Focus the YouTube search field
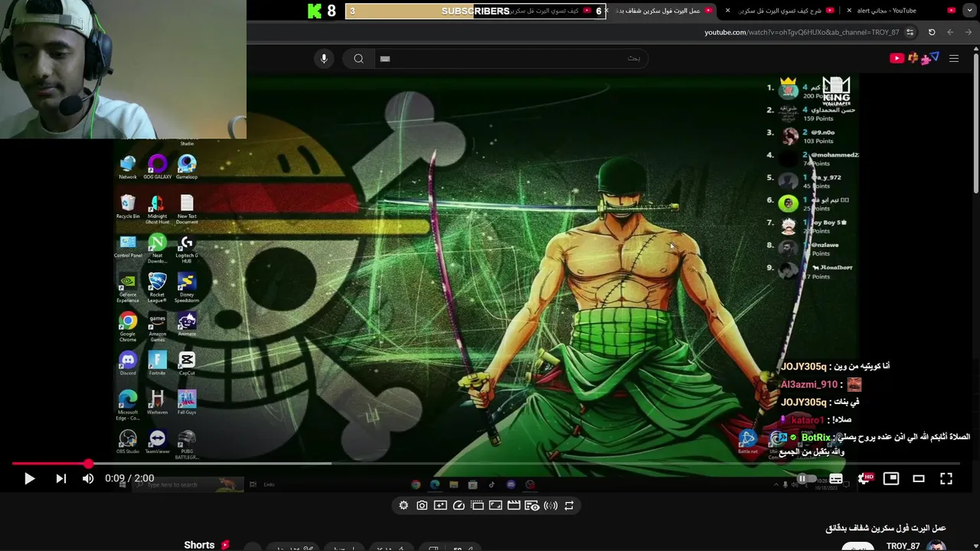This screenshot has height=551, width=980. 510,58
